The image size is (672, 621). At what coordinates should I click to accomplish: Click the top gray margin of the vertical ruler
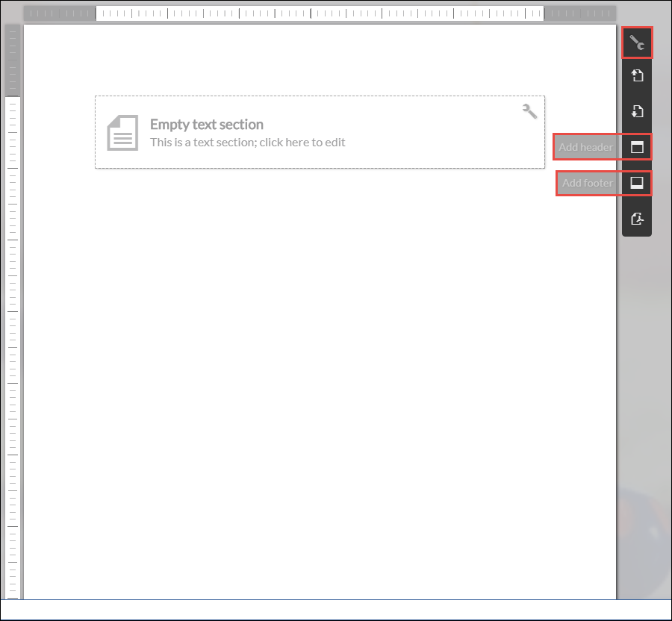tap(12, 60)
